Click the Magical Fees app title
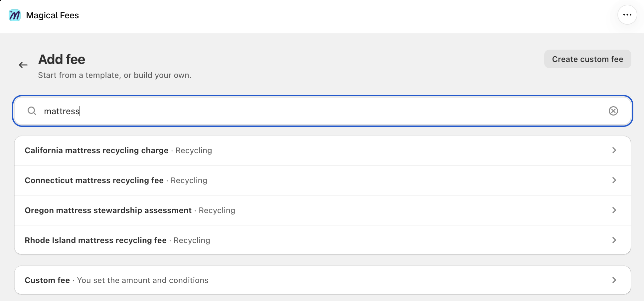Image resolution: width=644 pixels, height=301 pixels. (x=52, y=15)
